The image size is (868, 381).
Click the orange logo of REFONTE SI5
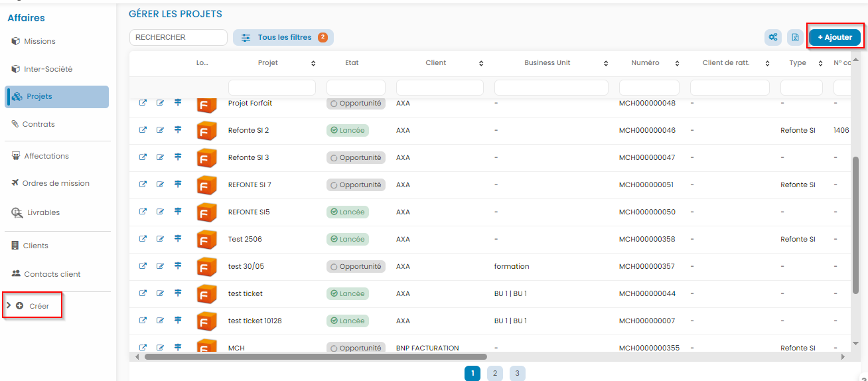tap(207, 212)
